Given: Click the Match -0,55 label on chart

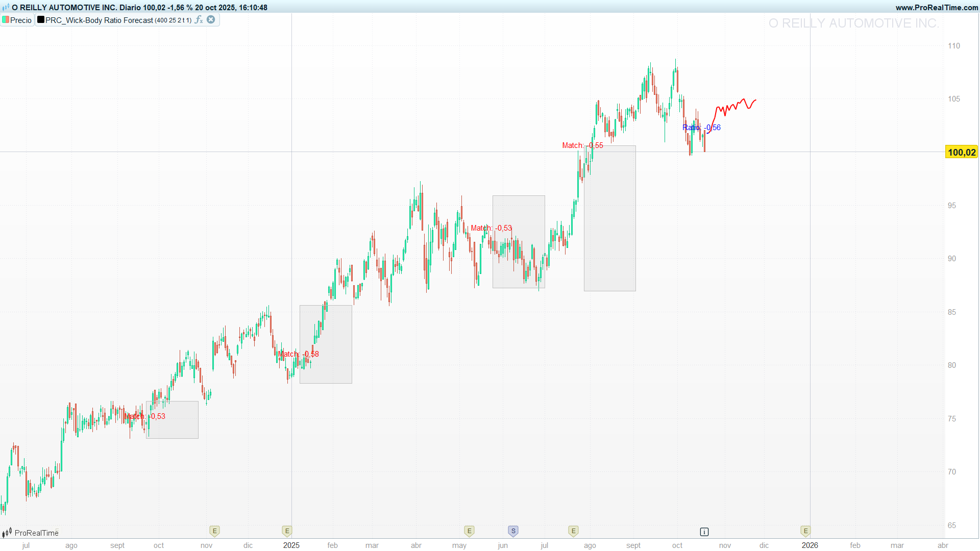Looking at the screenshot, I should (x=582, y=145).
